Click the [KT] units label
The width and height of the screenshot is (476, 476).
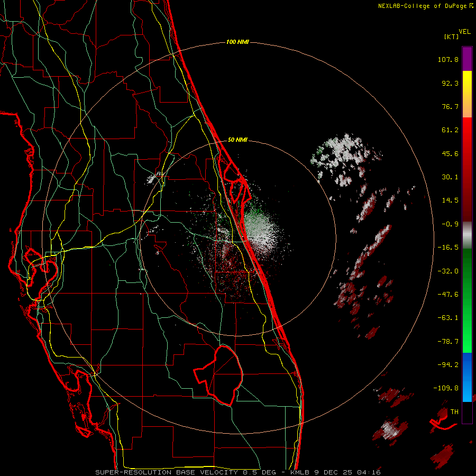click(x=451, y=36)
